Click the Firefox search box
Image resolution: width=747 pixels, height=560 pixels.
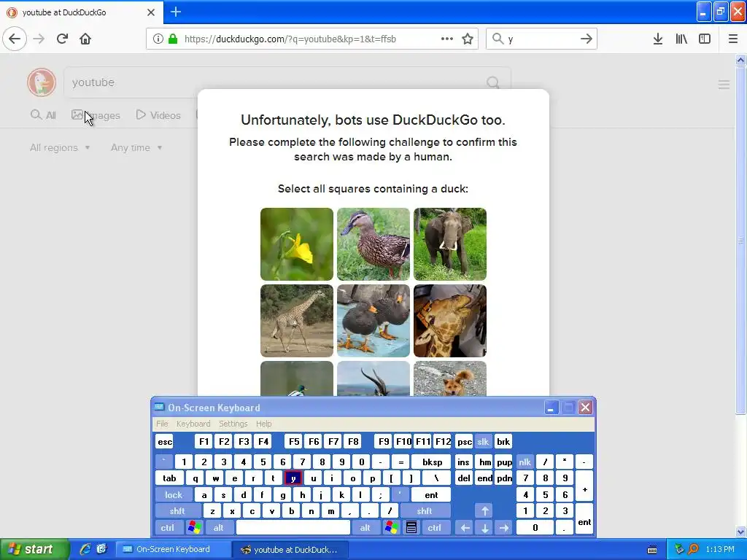[x=541, y=39]
